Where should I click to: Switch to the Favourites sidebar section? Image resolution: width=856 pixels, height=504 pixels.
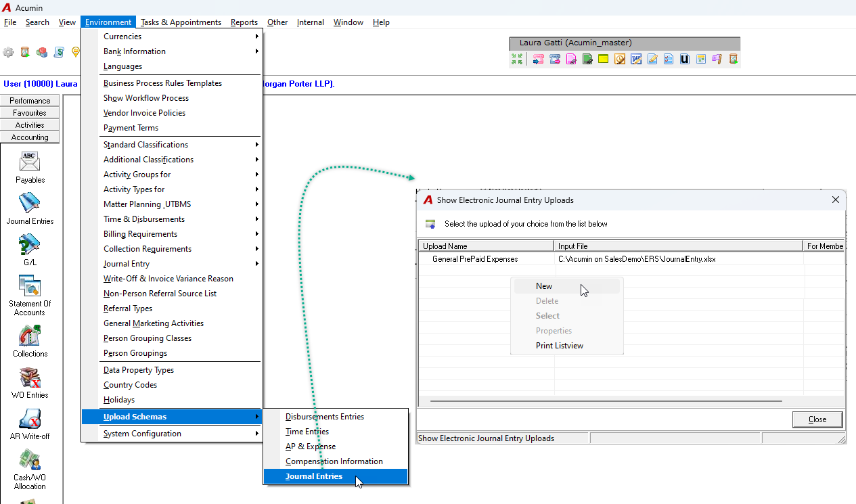[x=30, y=113]
